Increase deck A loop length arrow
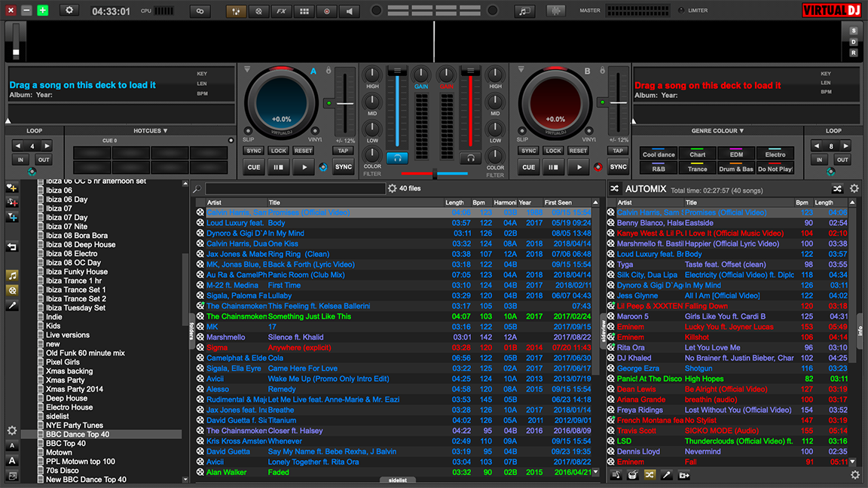 point(47,146)
